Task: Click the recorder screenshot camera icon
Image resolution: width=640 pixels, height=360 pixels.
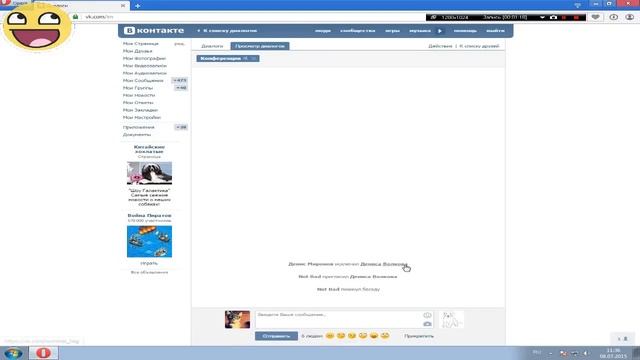Action: (553, 17)
